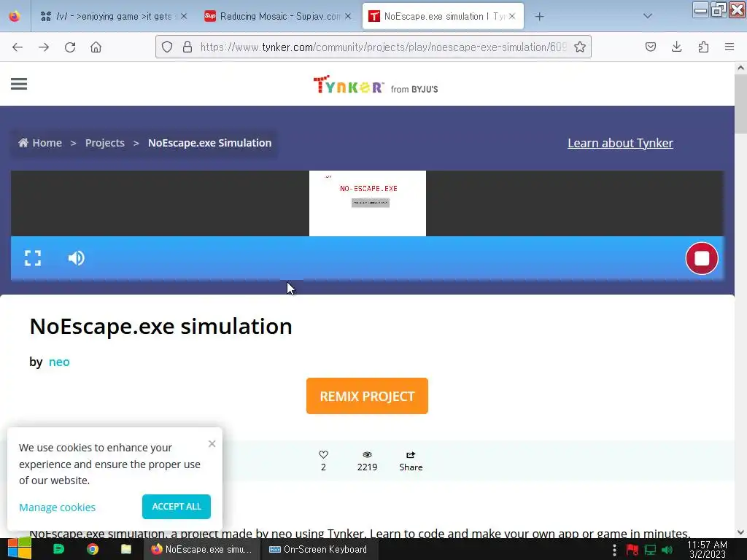
Task: Open the green chat app in taskbar
Action: tap(58, 549)
